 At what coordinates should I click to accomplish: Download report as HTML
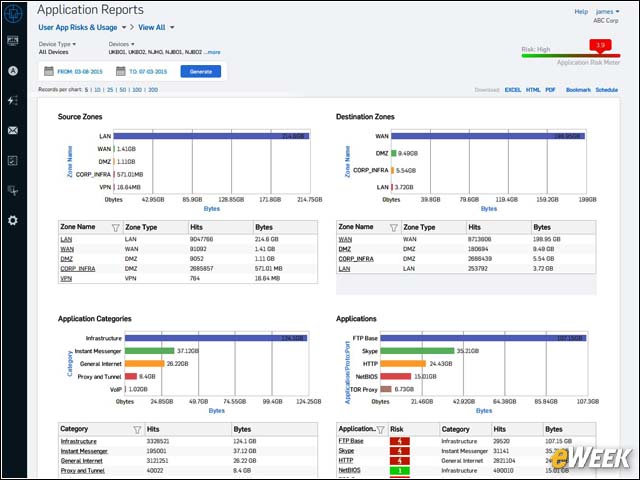click(533, 90)
